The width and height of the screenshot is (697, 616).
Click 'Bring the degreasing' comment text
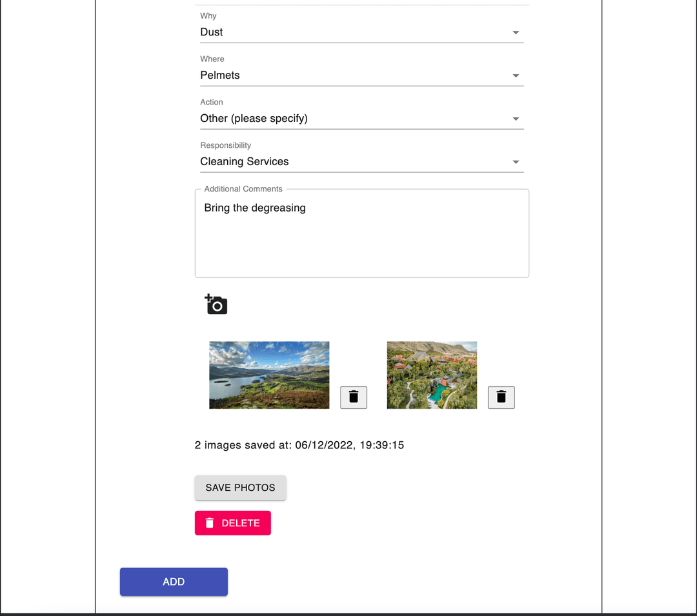[255, 208]
